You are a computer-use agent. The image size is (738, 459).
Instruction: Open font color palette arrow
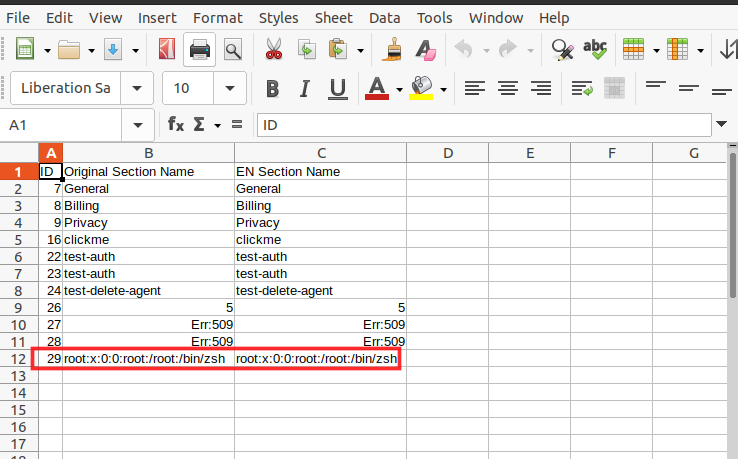click(x=399, y=89)
